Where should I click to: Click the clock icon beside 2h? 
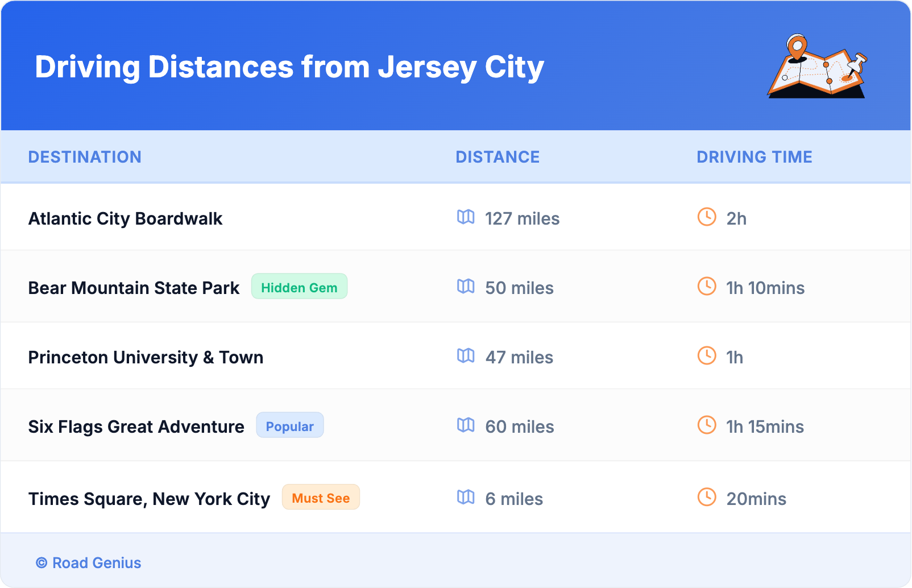click(707, 217)
